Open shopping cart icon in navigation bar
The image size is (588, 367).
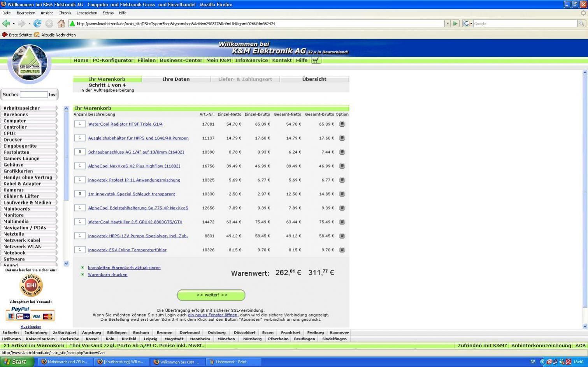click(x=316, y=60)
